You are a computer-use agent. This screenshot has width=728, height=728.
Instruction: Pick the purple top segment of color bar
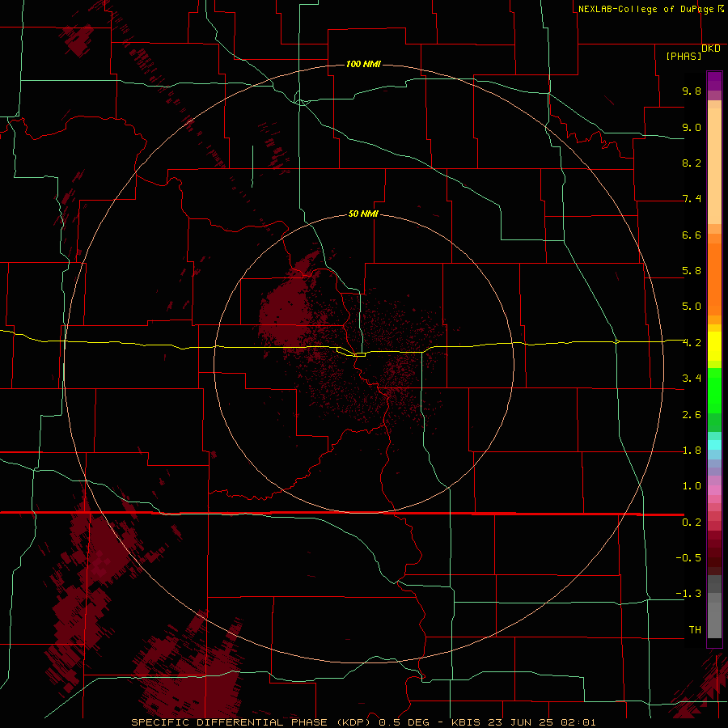pos(714,81)
